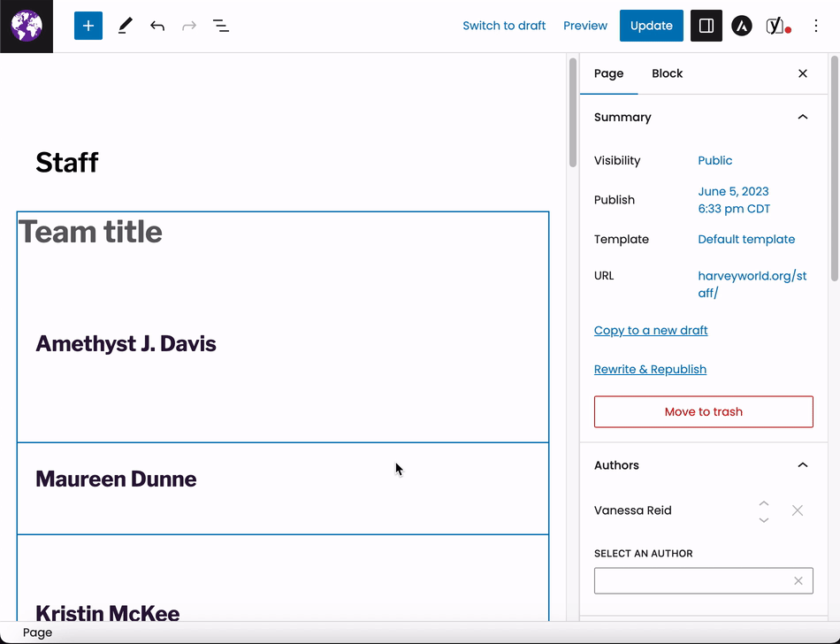Image resolution: width=840 pixels, height=644 pixels.
Task: Open the Yoast SEO panel icon
Action: point(777,26)
